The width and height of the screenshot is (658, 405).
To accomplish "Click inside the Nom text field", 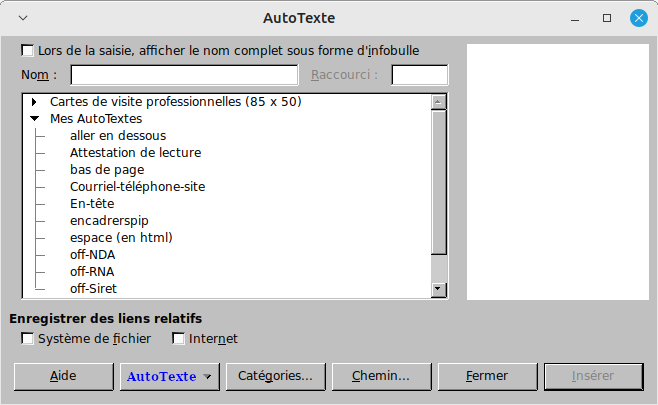I will (184, 75).
